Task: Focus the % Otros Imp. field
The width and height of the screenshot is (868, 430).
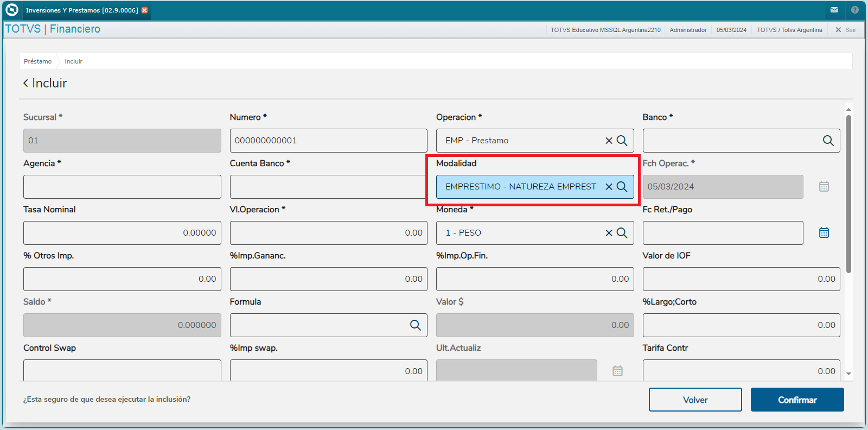Action: point(122,279)
